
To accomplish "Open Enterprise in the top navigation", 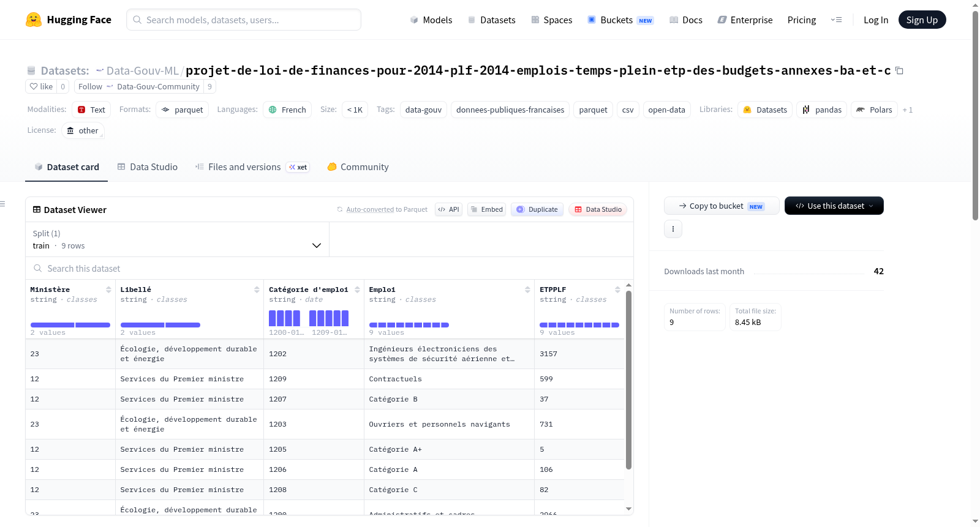I will coord(745,20).
